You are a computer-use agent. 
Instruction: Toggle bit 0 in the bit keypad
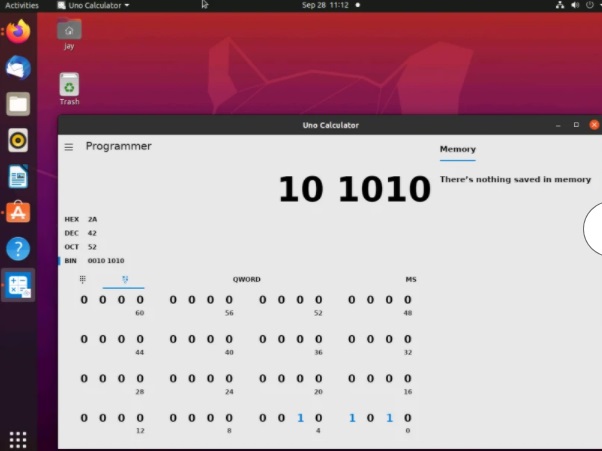(x=408, y=418)
